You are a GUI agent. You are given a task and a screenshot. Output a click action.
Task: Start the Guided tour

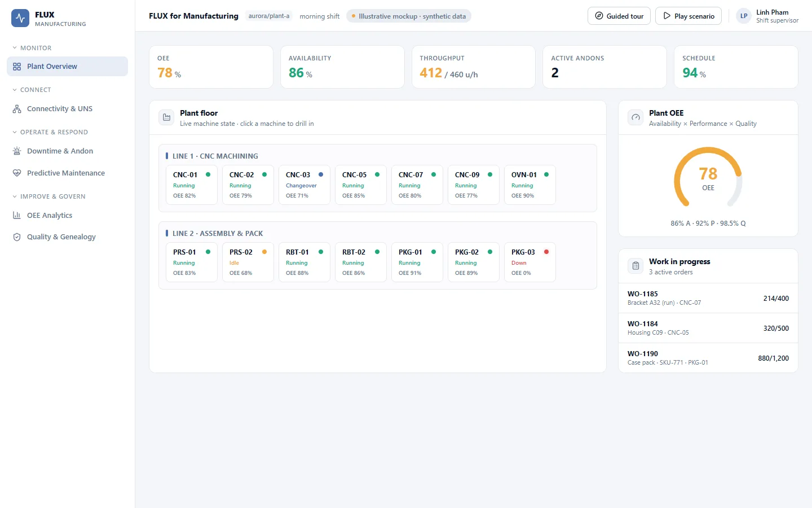[x=619, y=16]
